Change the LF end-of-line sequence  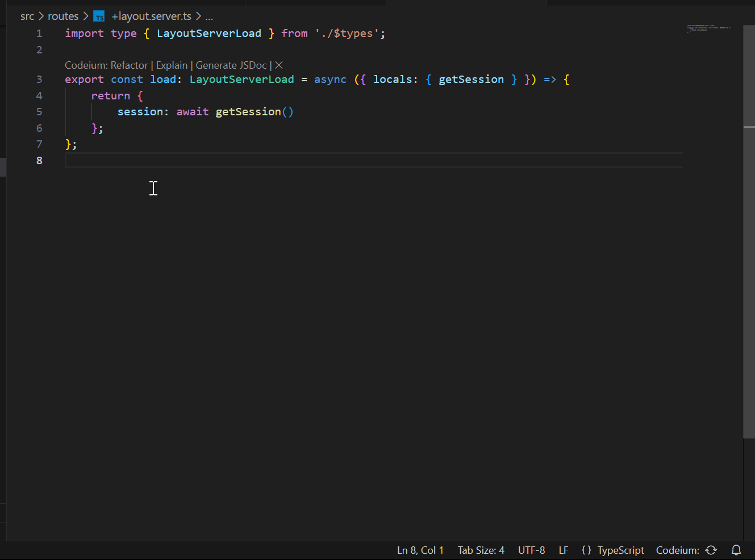coord(564,550)
